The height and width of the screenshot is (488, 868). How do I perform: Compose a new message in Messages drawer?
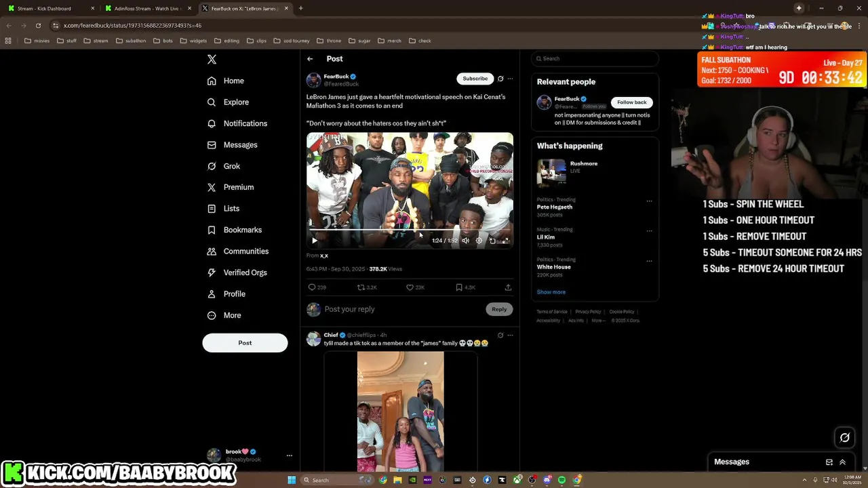click(x=829, y=462)
